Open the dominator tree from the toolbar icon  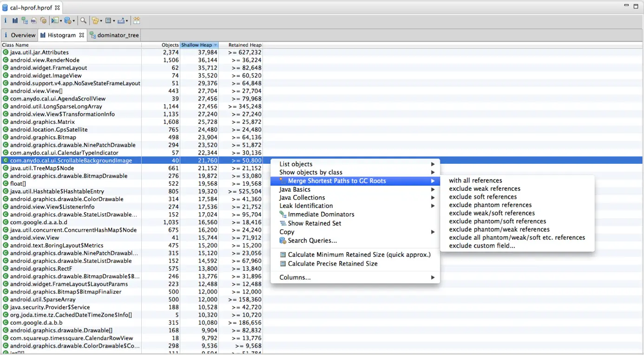[25, 20]
